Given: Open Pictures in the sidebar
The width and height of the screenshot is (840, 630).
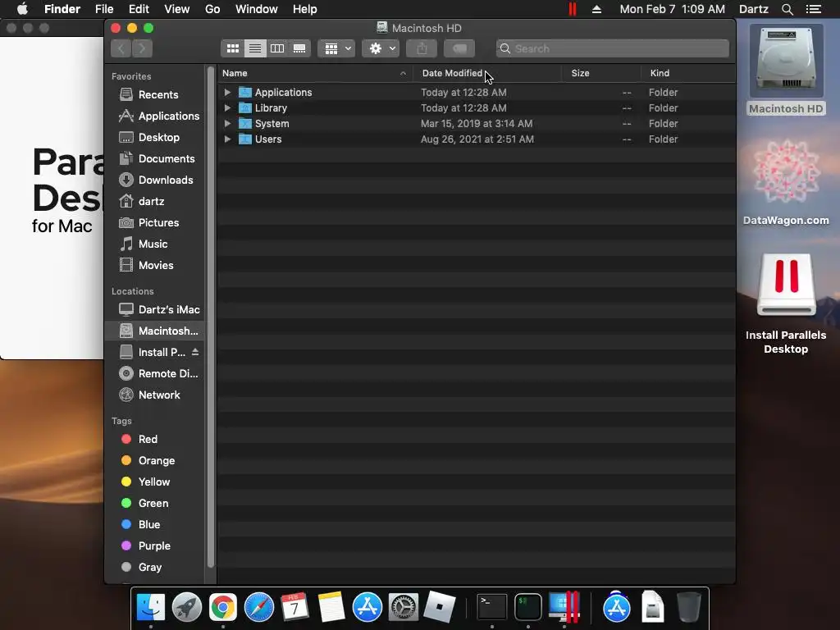Looking at the screenshot, I should click(155, 223).
